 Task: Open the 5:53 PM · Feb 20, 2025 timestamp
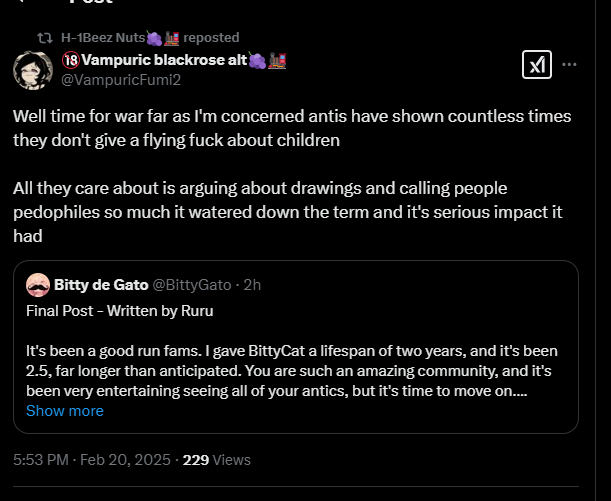click(x=92, y=460)
